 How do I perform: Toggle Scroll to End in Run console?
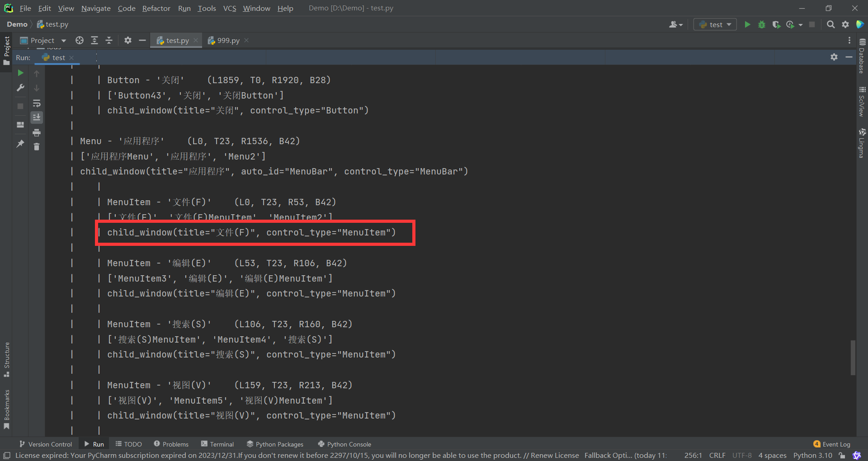(x=37, y=118)
